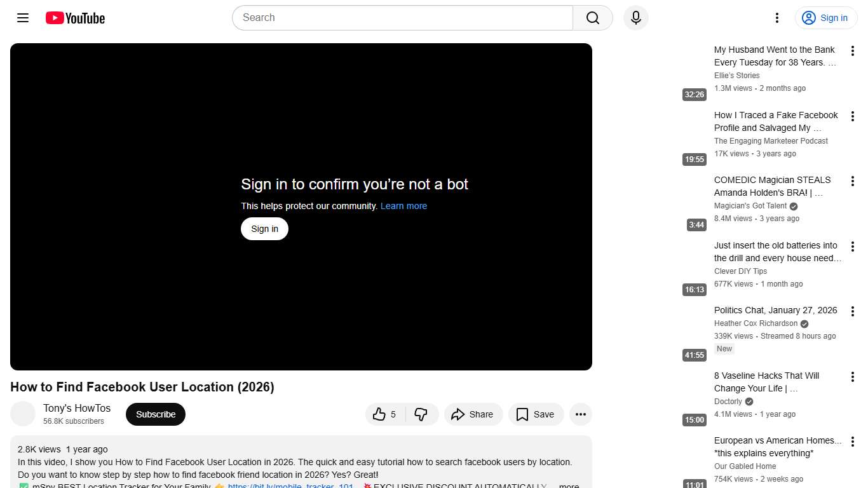The width and height of the screenshot is (868, 488).
Task: Focus the Search input field
Action: pyautogui.click(x=402, y=18)
